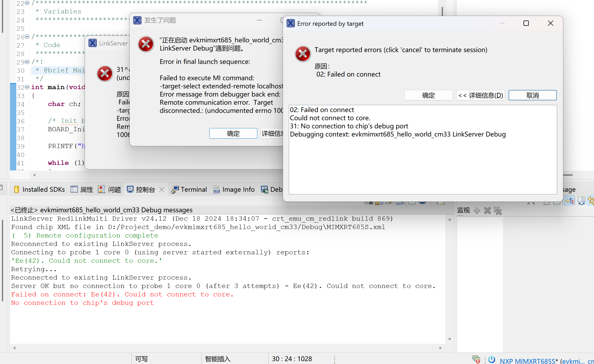
Task: Add a new expression in the 监视 panel
Action: 477,210
